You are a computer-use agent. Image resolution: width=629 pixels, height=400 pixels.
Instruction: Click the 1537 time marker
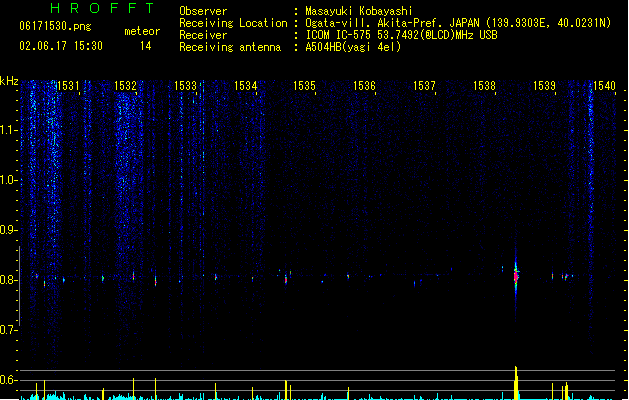point(424,86)
